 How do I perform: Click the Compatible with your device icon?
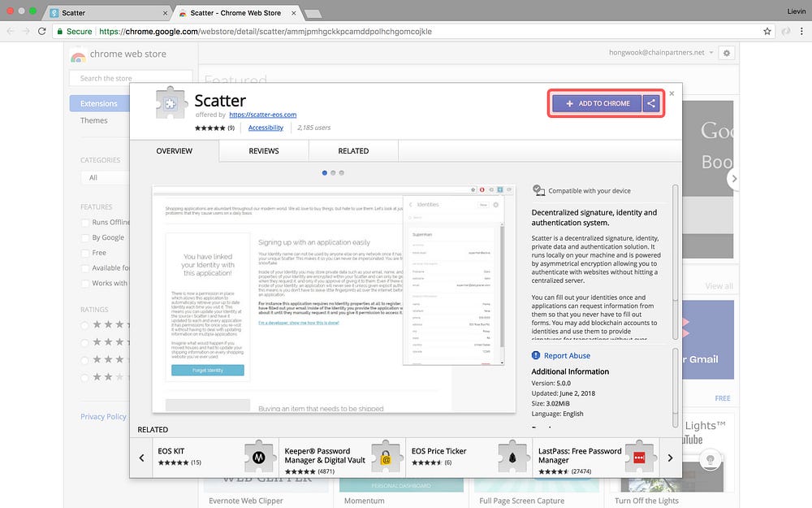coord(538,190)
